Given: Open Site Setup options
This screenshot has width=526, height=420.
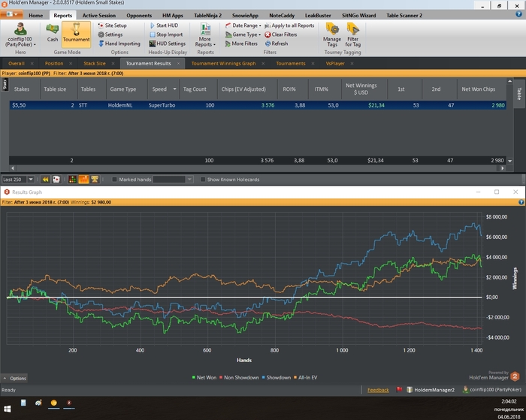Looking at the screenshot, I should click(x=112, y=26).
